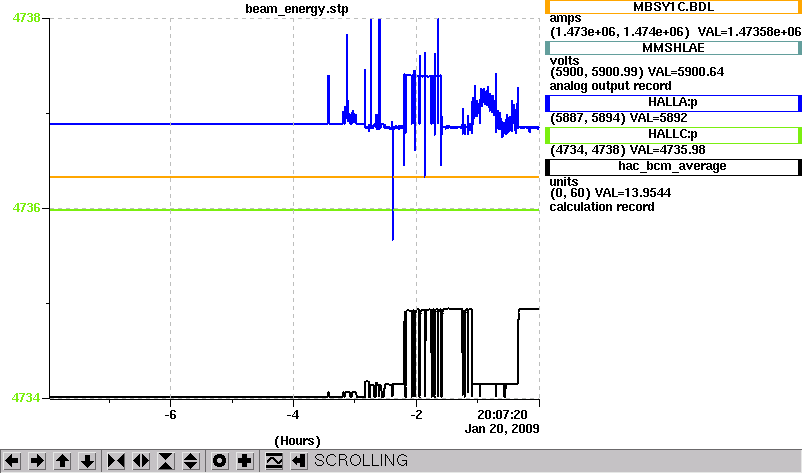Viewport: 802px width, 473px height.
Task: Pan the graph down with the down arrow
Action: (87, 461)
